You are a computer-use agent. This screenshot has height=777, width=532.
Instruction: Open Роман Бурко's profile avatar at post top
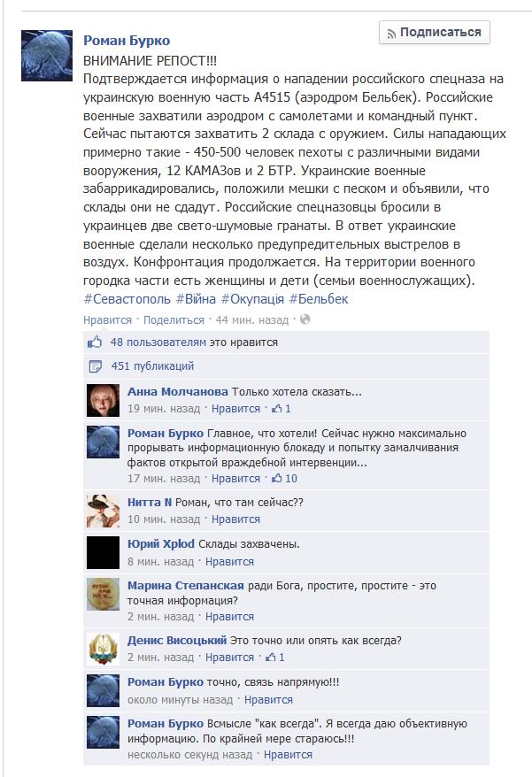pos(47,56)
